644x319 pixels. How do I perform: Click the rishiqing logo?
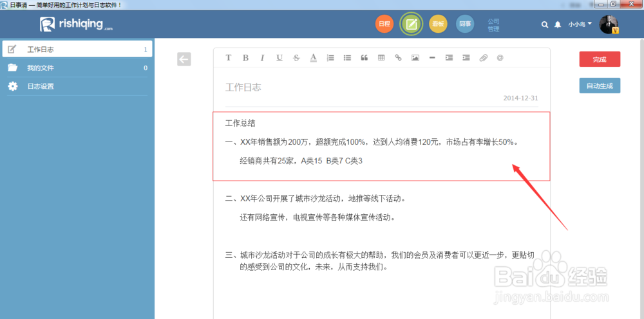tap(77, 24)
